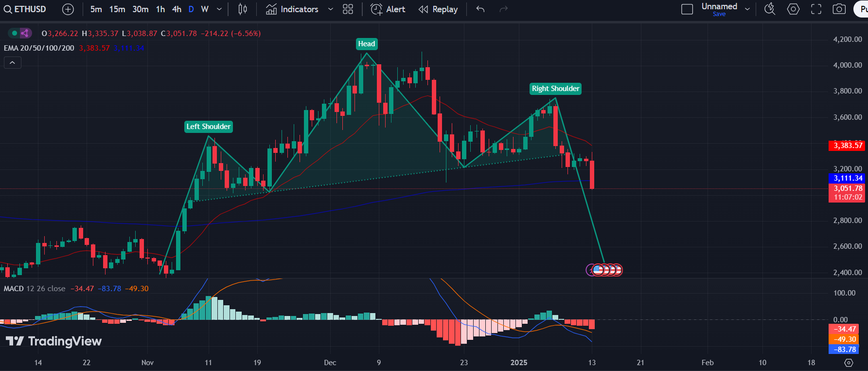This screenshot has height=371, width=868.
Task: Open the chart layout setup square icon
Action: point(687,9)
